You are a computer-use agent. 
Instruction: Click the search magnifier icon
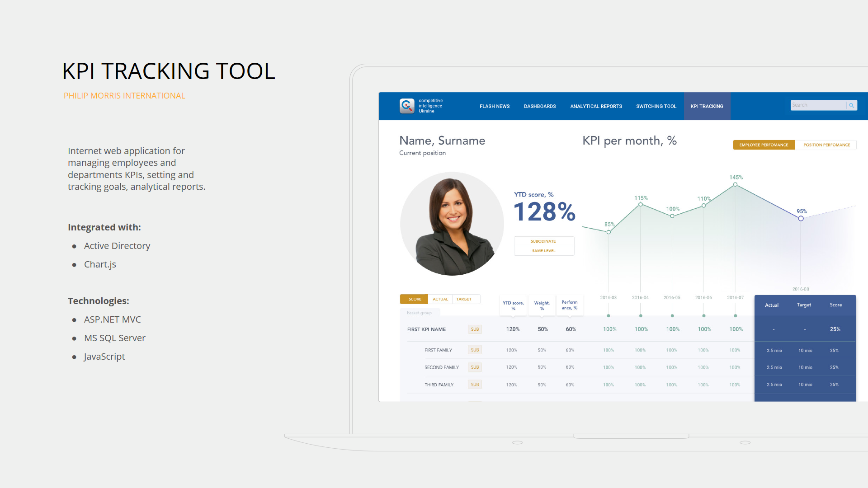(852, 106)
